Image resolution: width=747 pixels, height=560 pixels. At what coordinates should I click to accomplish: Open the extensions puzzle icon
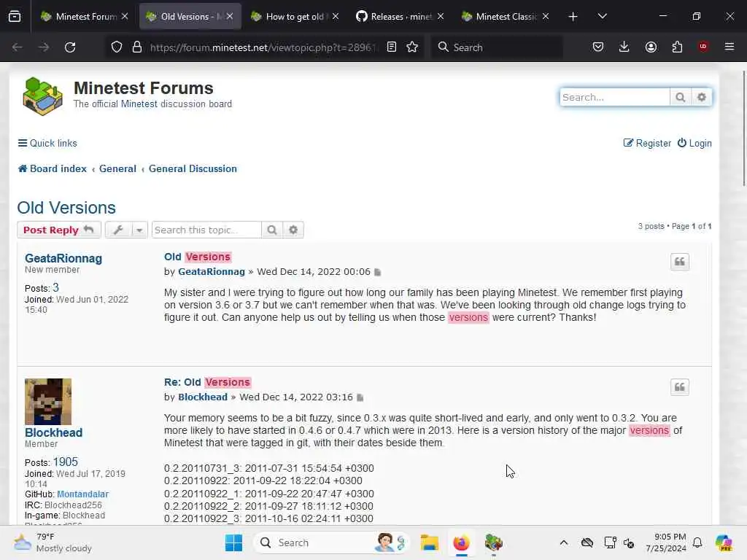click(677, 47)
